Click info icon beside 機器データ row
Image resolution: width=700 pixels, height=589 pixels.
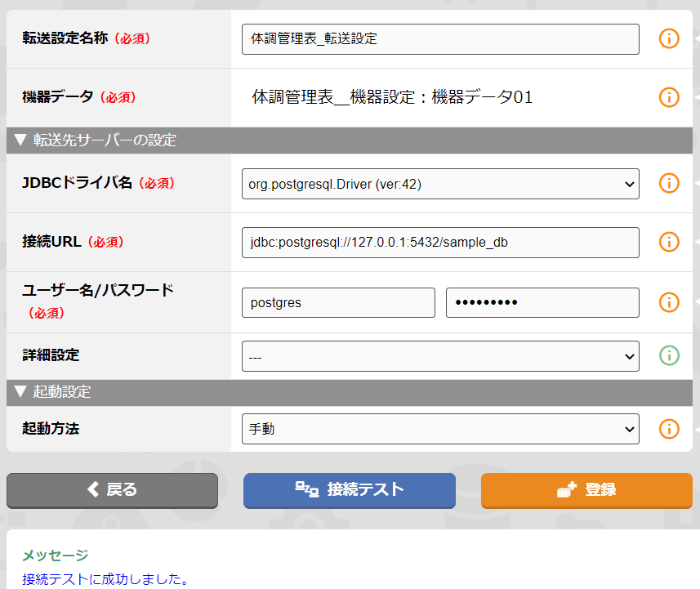point(669,98)
